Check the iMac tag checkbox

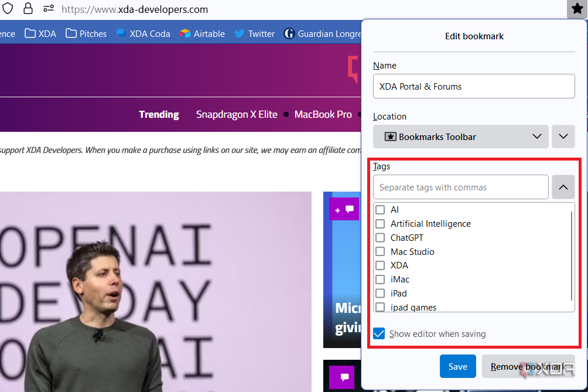380,279
